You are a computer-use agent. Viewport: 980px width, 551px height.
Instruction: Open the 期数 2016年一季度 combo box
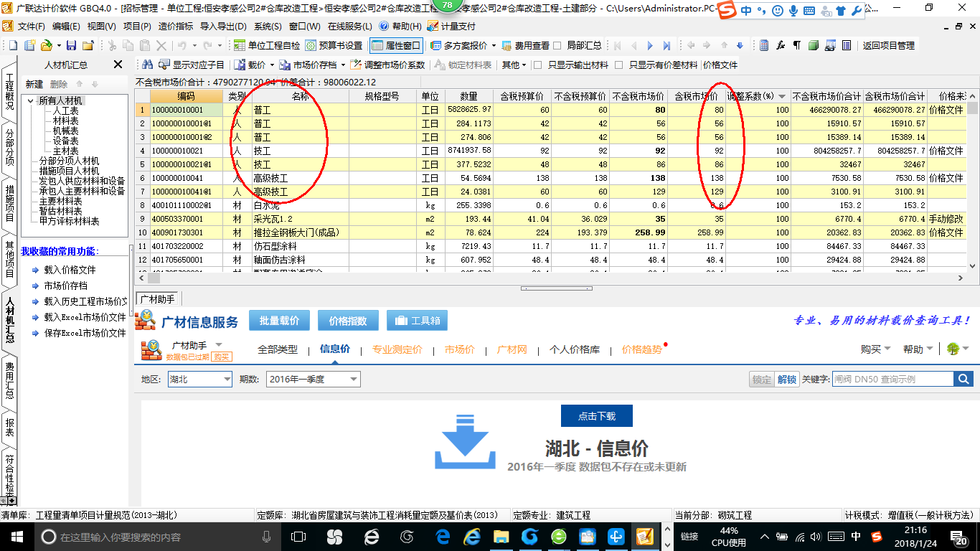(x=314, y=379)
